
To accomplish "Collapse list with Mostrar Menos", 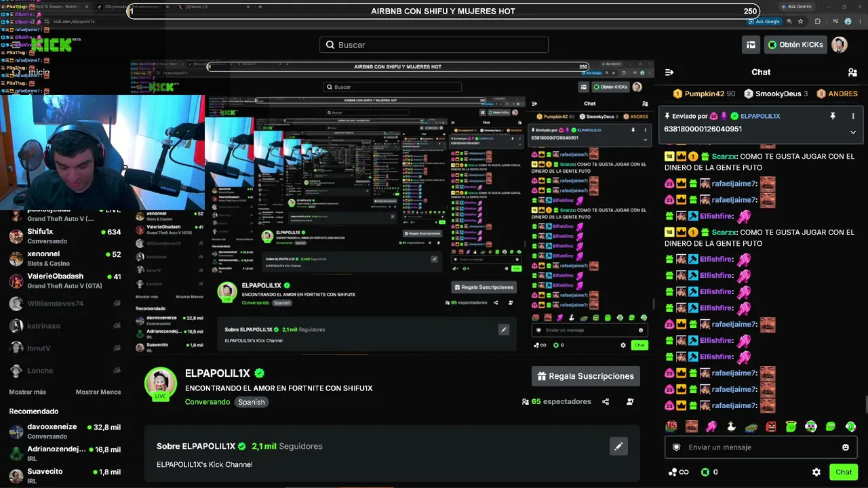I will point(98,392).
